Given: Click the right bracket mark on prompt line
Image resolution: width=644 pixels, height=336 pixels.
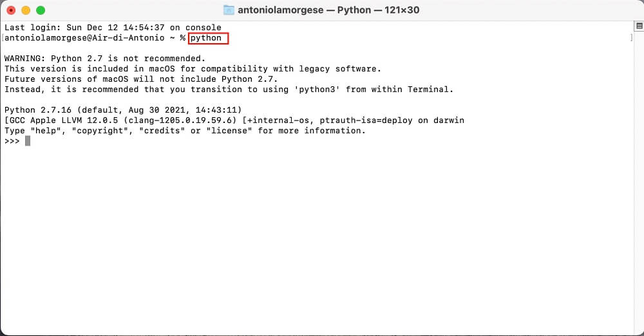Looking at the screenshot, I should click(x=631, y=38).
